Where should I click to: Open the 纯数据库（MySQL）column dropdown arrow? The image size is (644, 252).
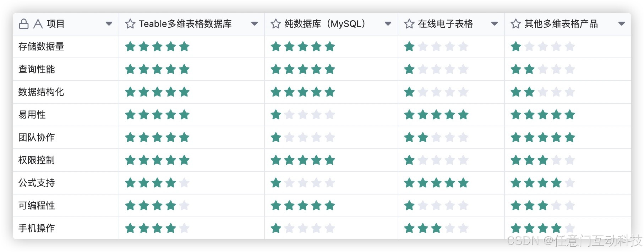(388, 24)
